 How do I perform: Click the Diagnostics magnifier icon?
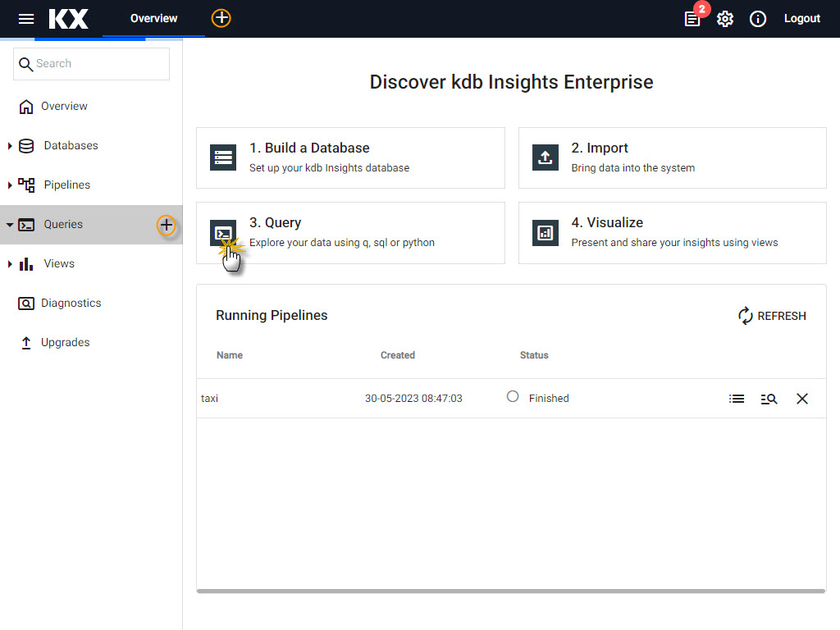[x=25, y=304]
